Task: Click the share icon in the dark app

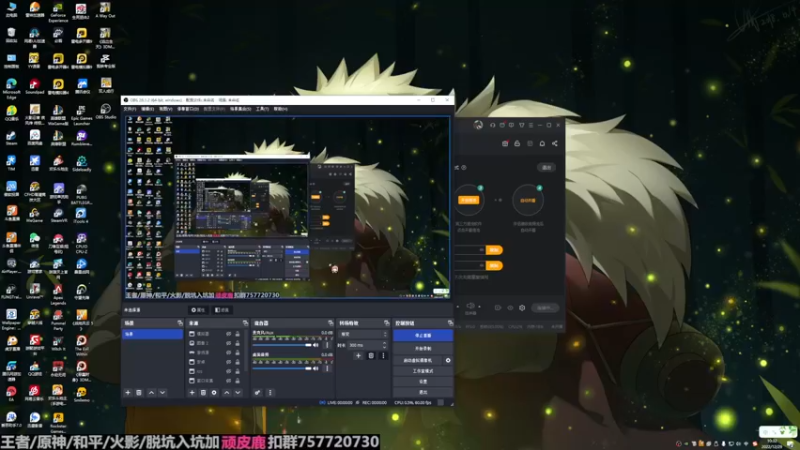Action: (x=555, y=143)
